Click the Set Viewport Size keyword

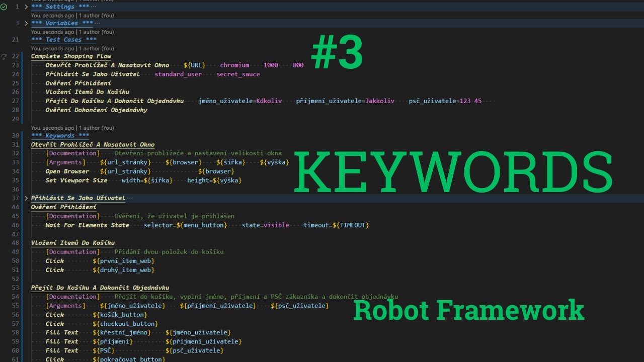point(76,180)
